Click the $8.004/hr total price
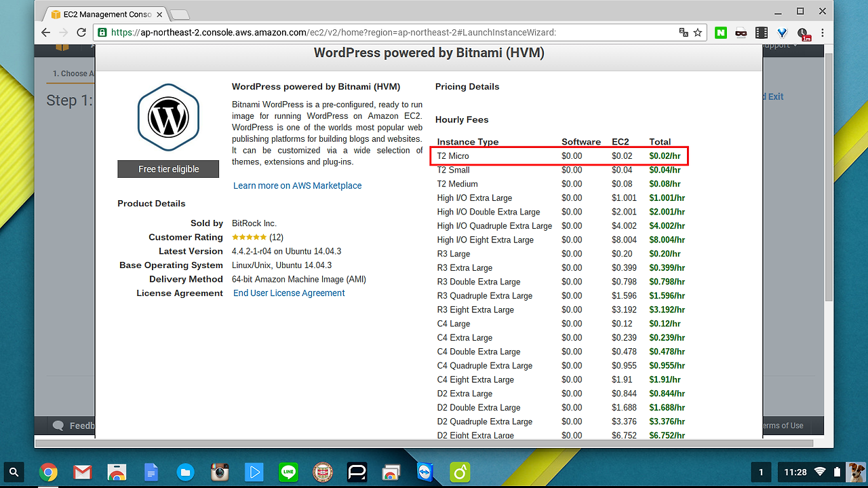This screenshot has width=868, height=488. 667,240
